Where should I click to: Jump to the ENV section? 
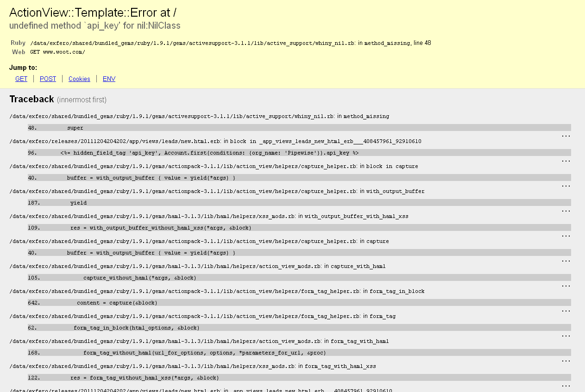(109, 79)
